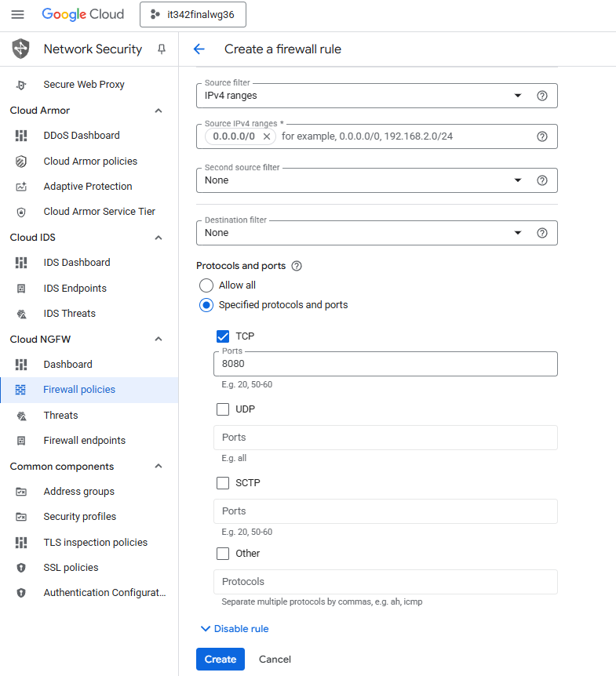
Task: Click the help icon for Destination filter
Action: click(x=541, y=233)
